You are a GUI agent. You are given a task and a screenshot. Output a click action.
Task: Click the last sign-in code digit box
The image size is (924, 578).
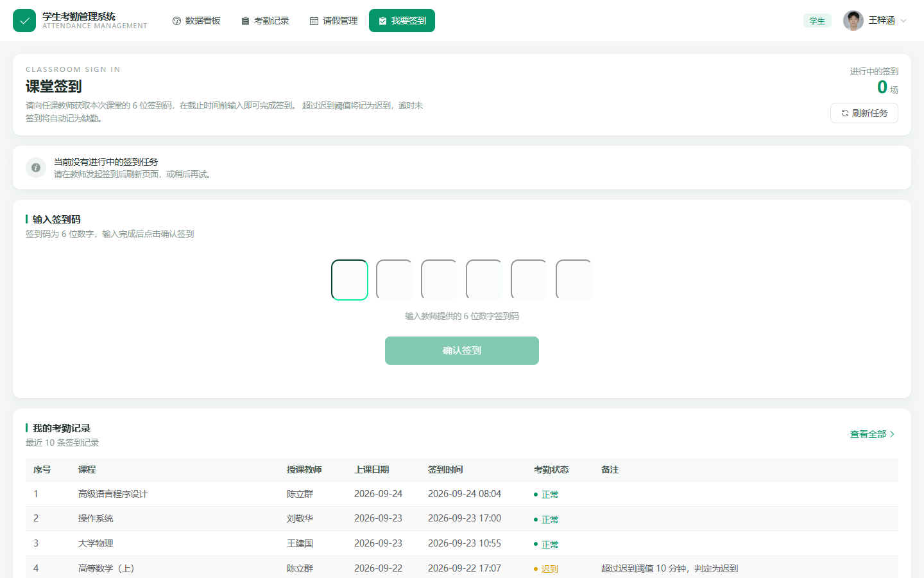[574, 280]
